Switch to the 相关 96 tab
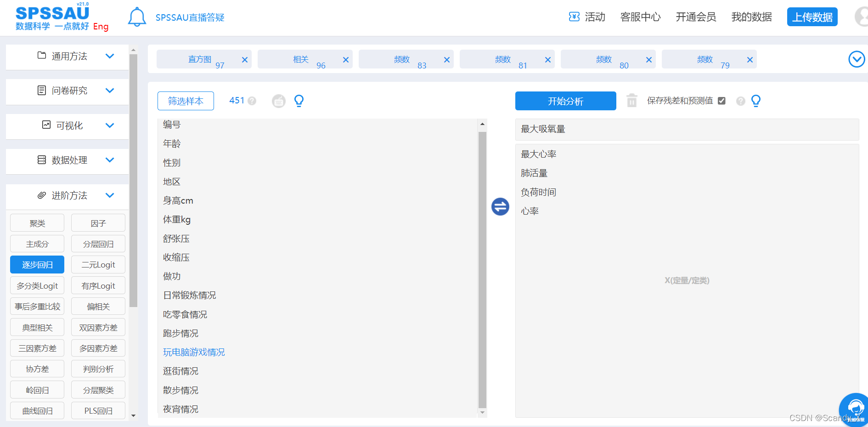 [305, 59]
